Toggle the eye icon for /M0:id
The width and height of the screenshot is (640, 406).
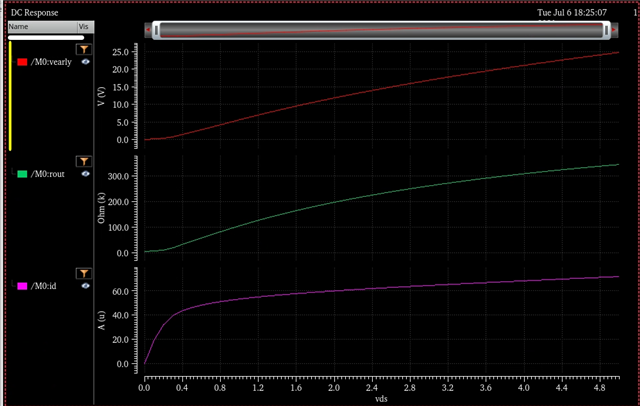click(86, 286)
